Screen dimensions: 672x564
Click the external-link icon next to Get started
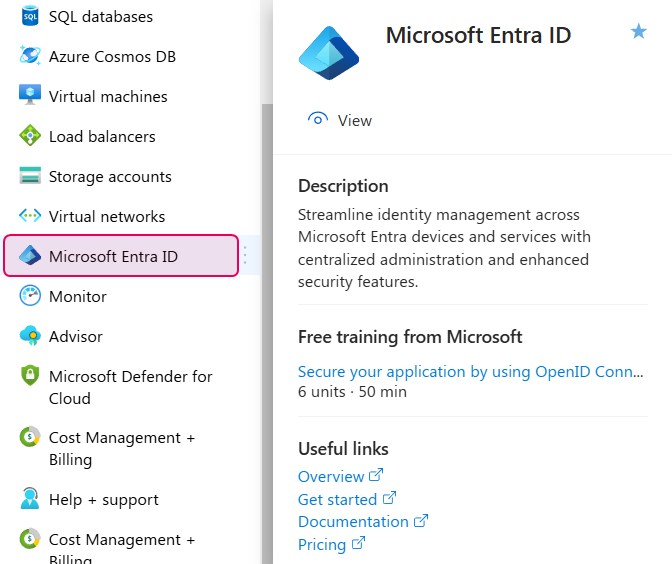389,498
